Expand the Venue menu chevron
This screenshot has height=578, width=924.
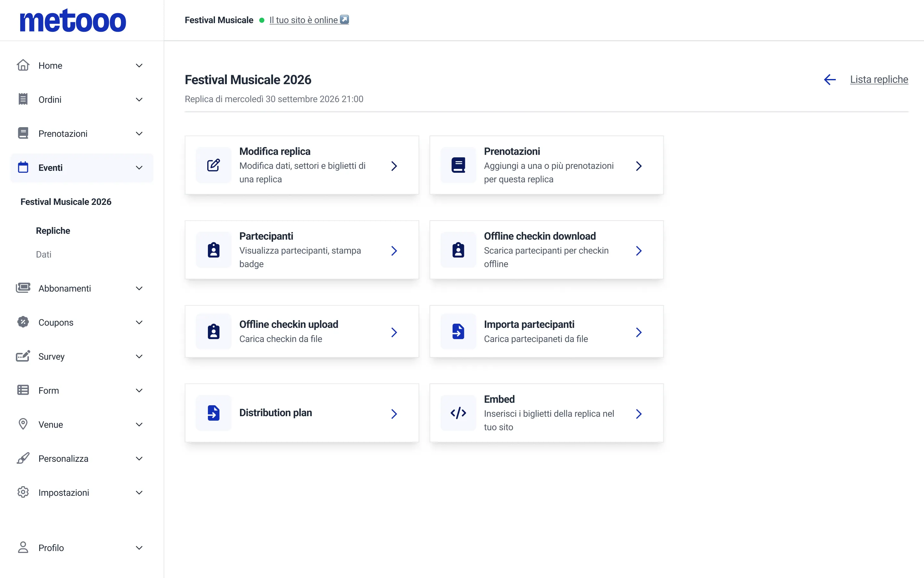click(139, 424)
